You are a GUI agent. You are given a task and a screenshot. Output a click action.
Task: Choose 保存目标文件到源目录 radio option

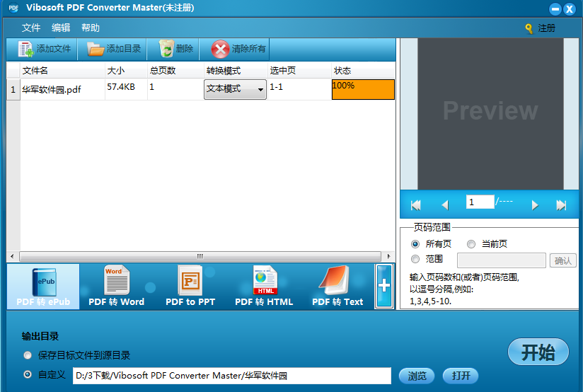(x=28, y=355)
